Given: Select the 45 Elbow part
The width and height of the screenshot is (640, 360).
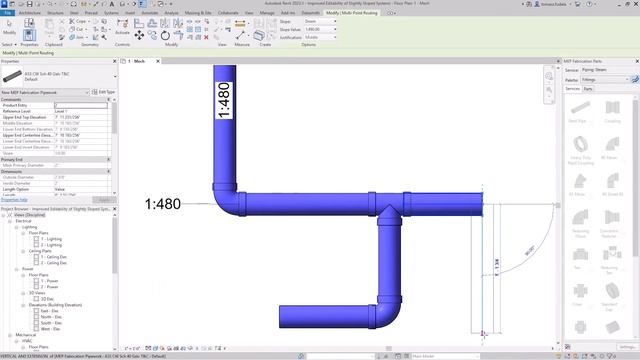Looking at the screenshot, I should [580, 181].
